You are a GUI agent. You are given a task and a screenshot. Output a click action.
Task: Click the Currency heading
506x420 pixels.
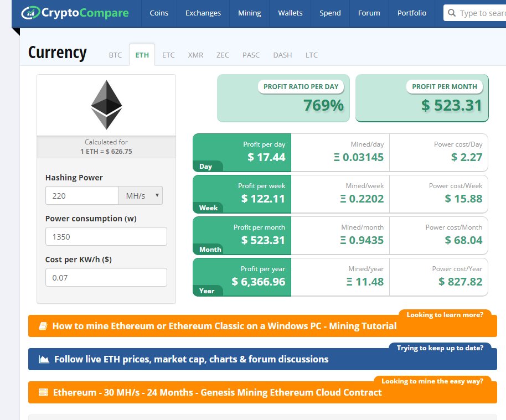click(58, 53)
